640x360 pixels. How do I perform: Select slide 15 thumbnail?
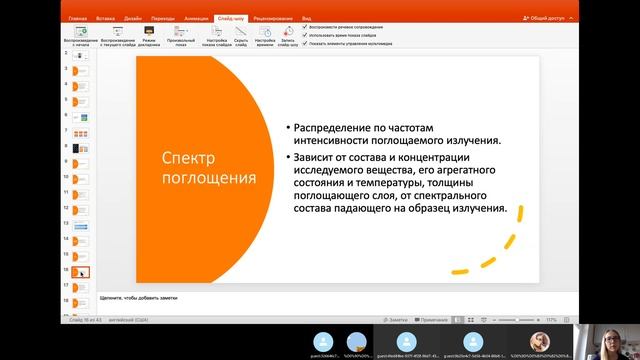pyautogui.click(x=80, y=257)
